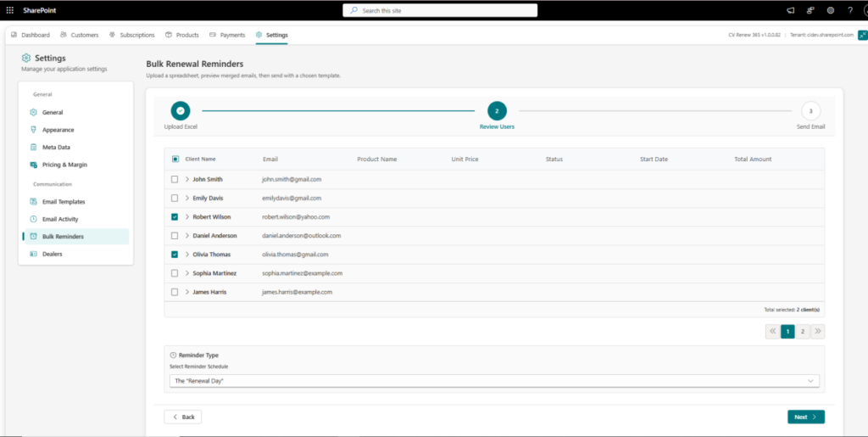Screen dimensions: 868x437
Task: Click the search magnifier icon
Action: click(353, 10)
